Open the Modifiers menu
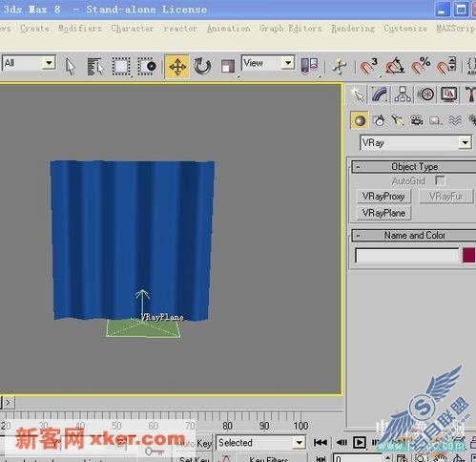This screenshot has width=476, height=462. pyautogui.click(x=80, y=29)
